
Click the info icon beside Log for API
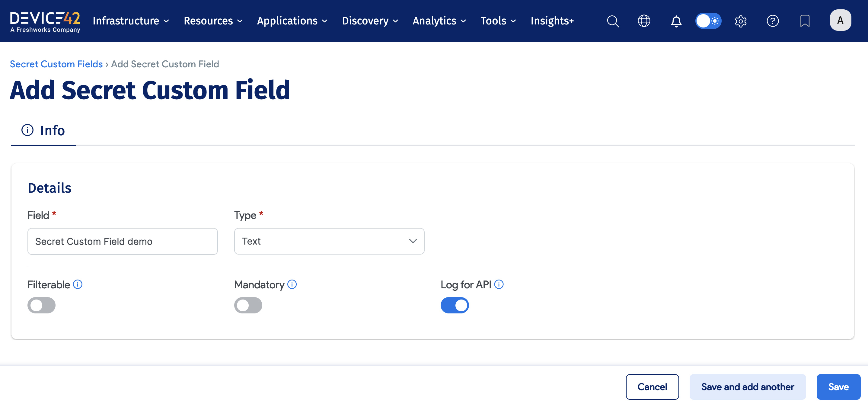tap(499, 284)
